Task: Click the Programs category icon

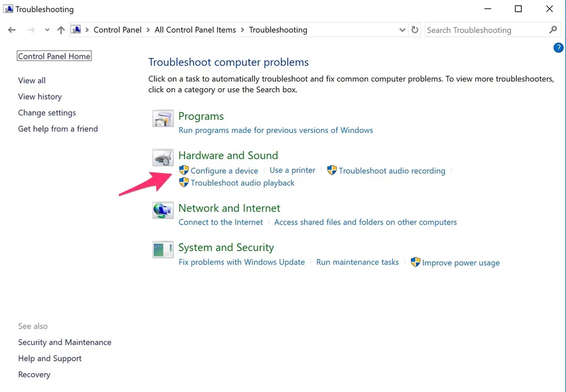Action: [x=163, y=119]
